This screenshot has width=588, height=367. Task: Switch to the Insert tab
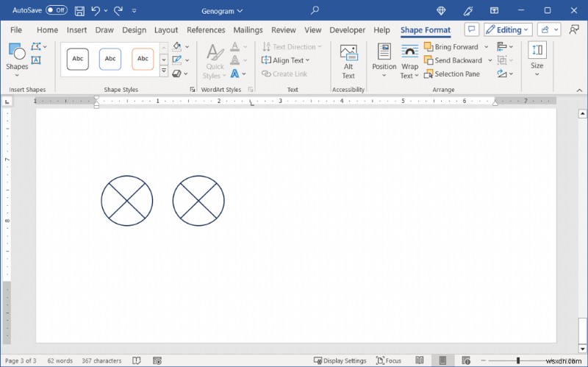click(76, 30)
